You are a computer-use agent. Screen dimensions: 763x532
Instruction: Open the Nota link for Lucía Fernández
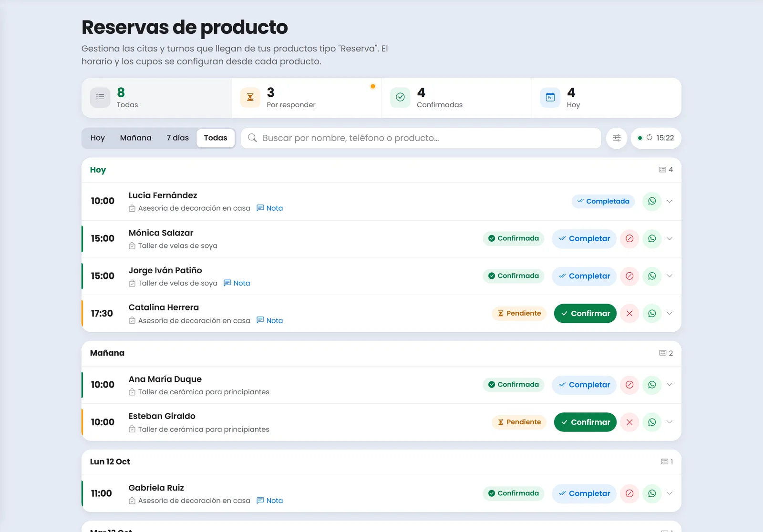coord(270,208)
